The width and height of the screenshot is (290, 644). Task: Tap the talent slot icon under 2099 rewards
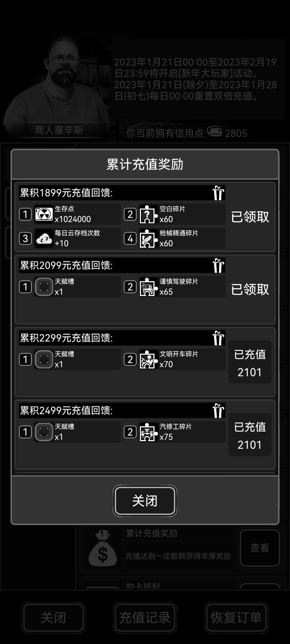44,287
